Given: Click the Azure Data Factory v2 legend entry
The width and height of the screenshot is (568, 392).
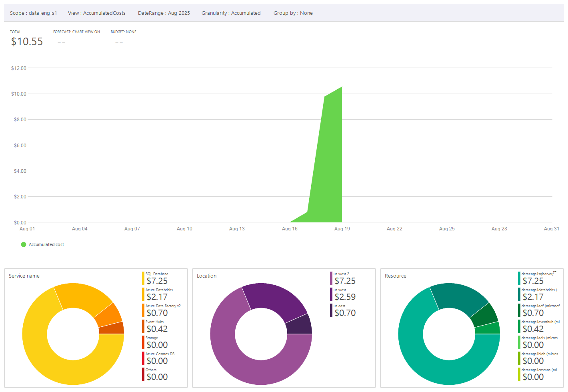Looking at the screenshot, I should click(x=162, y=310).
